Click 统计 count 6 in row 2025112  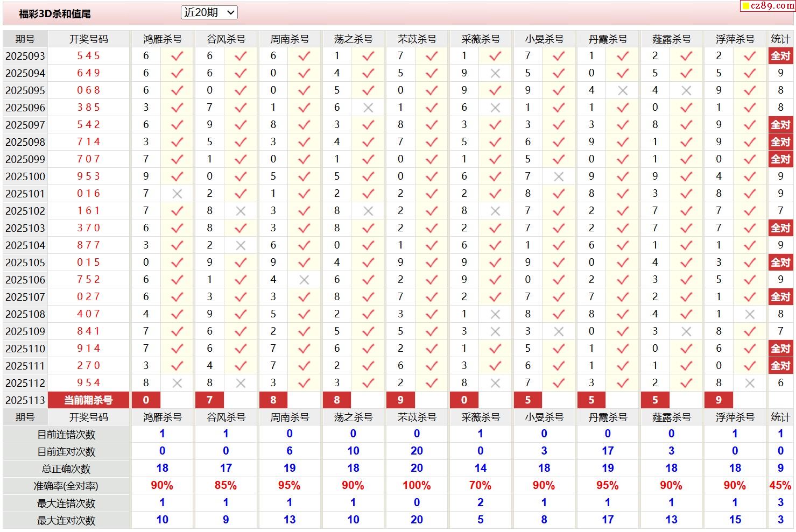pos(780,383)
